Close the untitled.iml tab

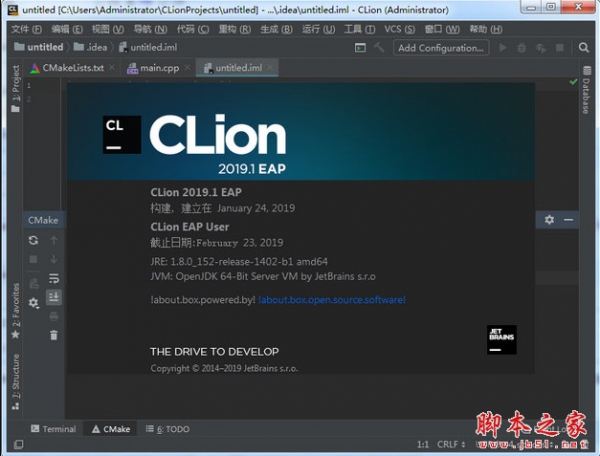click(x=270, y=67)
